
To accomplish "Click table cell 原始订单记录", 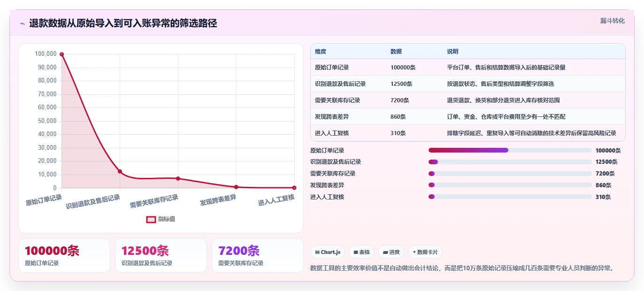I will [x=332, y=68].
